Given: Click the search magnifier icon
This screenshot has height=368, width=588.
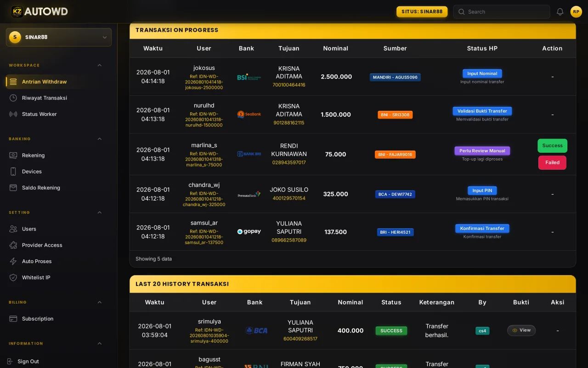Looking at the screenshot, I should click(461, 12).
